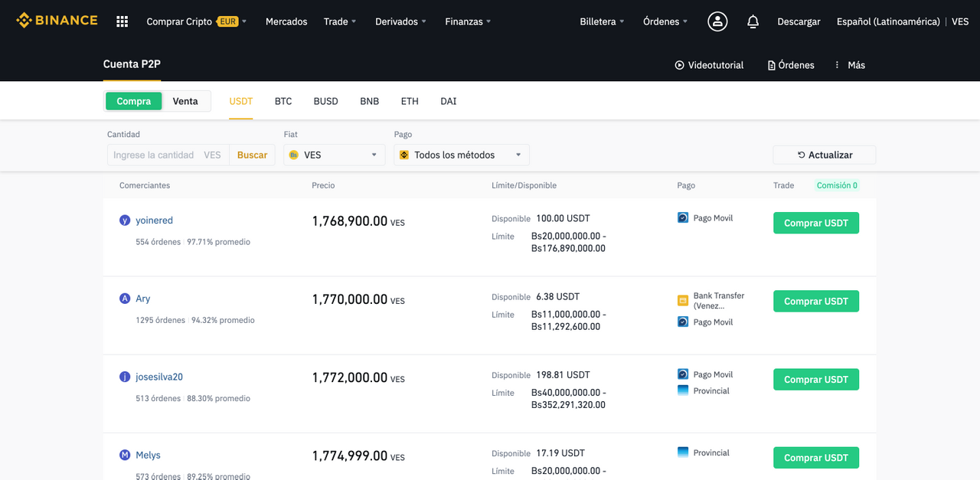The height and width of the screenshot is (480, 980).
Task: Click the Cuenta P2P tab
Action: pyautogui.click(x=132, y=64)
